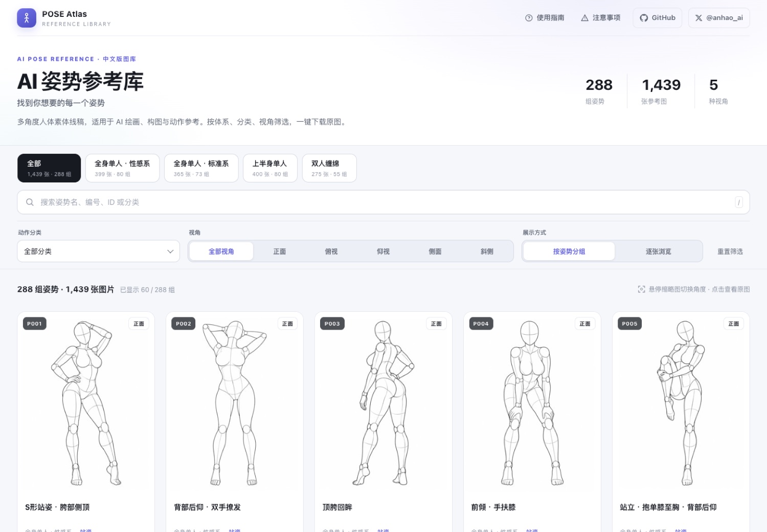Click the POSE Atlas logo icon
767x532 pixels.
tap(27, 18)
